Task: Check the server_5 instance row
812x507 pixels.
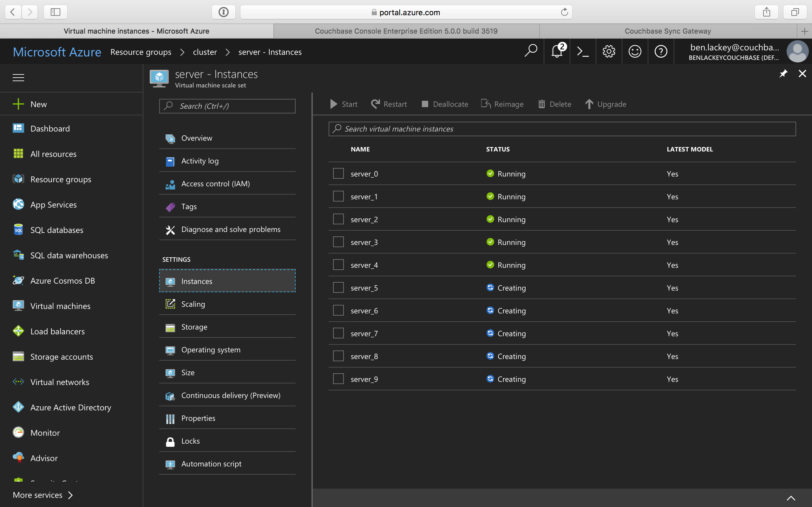Action: tap(338, 287)
